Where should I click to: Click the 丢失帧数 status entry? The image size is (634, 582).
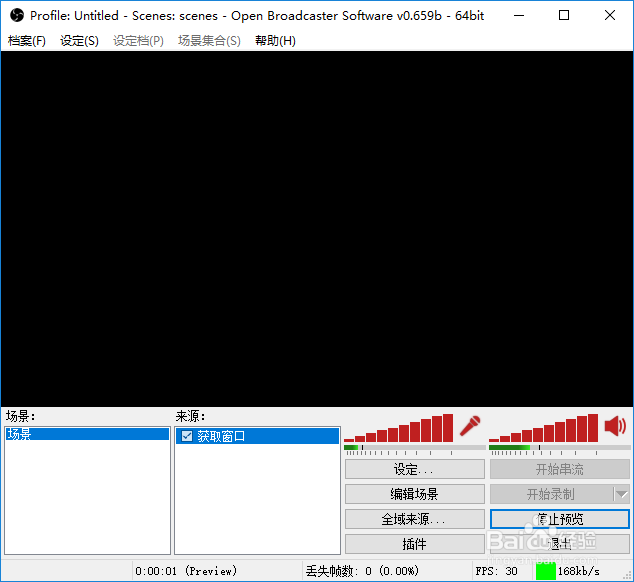pos(362,571)
